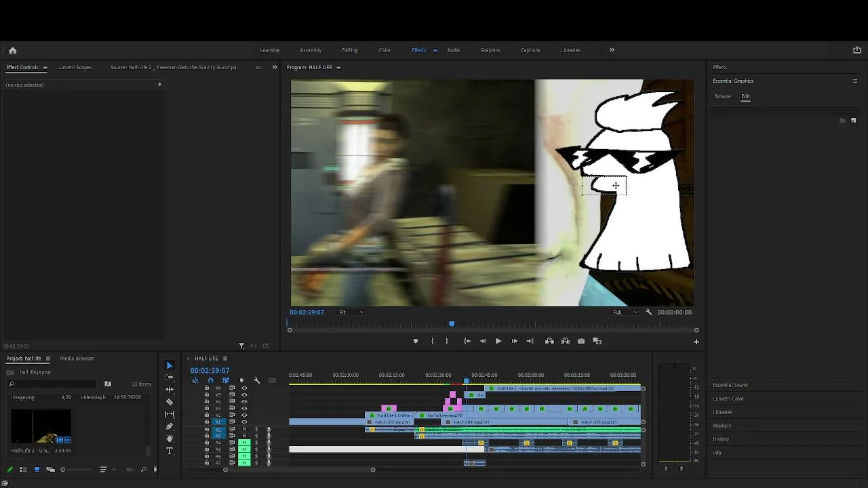Open the Audio workspace

(454, 50)
